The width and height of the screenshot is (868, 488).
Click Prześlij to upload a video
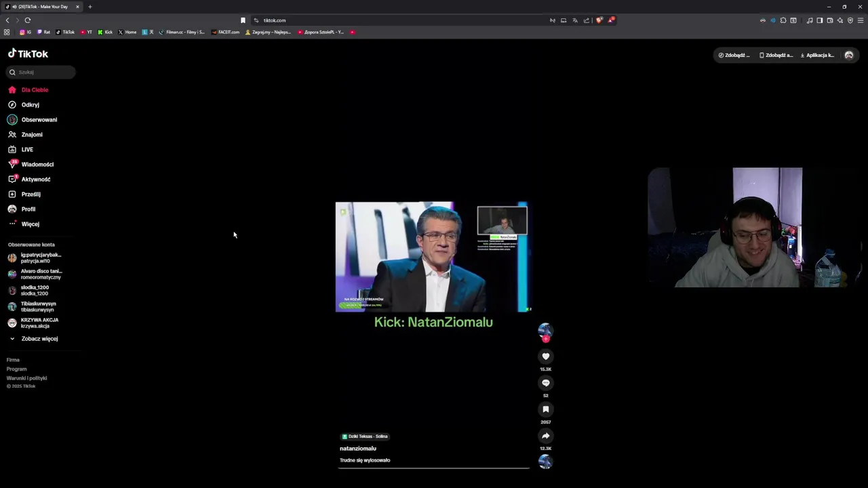coord(24,194)
